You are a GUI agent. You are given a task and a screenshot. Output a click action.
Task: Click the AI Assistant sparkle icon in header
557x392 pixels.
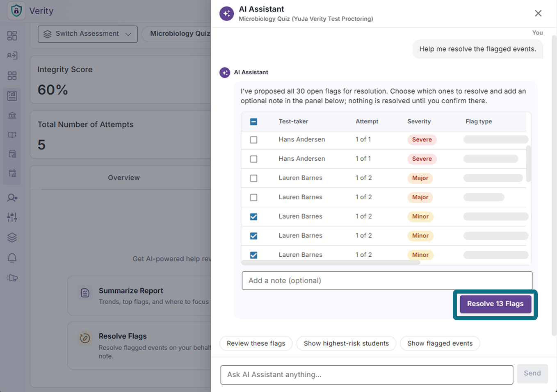click(226, 14)
